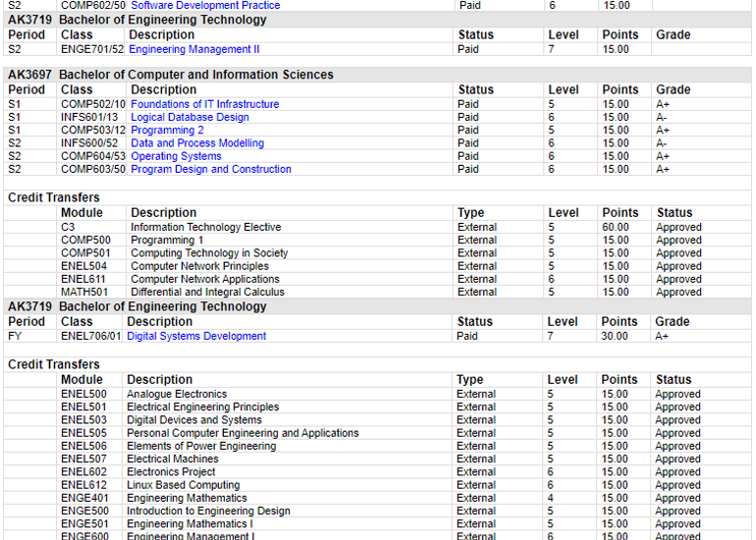Screen dimensions: 756x540
Task: Click the Operating Systems course link
Action: [176, 156]
